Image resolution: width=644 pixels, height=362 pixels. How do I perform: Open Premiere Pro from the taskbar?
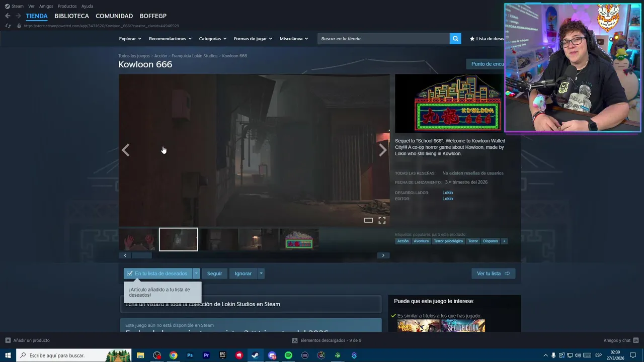[x=206, y=355]
